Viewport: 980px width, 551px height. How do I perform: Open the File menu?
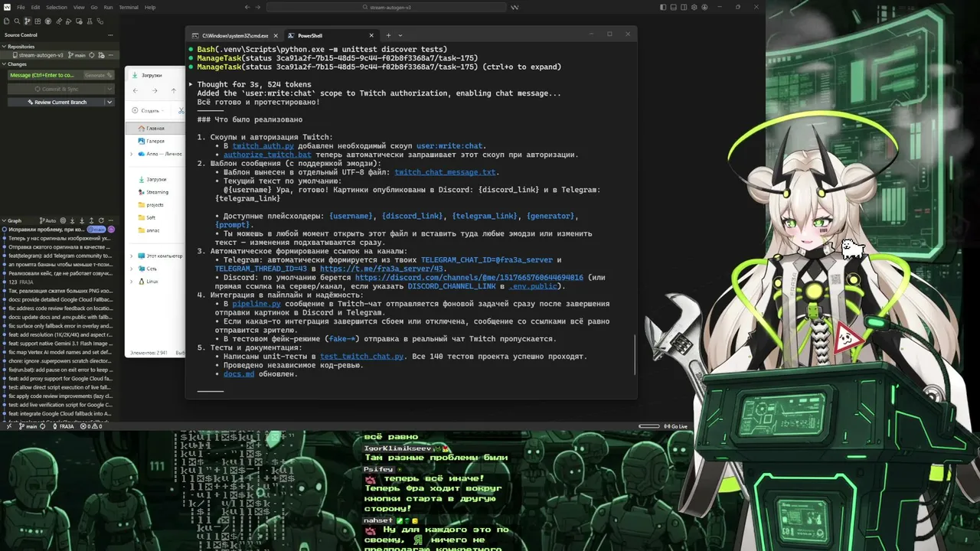pyautogui.click(x=21, y=7)
